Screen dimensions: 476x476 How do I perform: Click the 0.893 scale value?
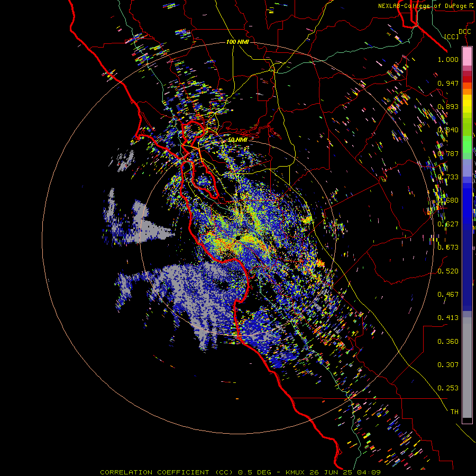click(x=448, y=106)
